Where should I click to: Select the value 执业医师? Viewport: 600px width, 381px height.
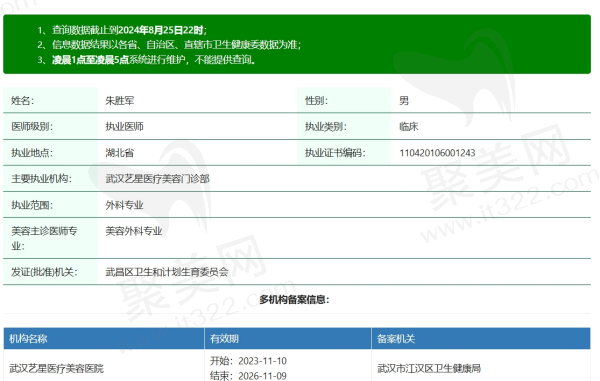coord(124,126)
